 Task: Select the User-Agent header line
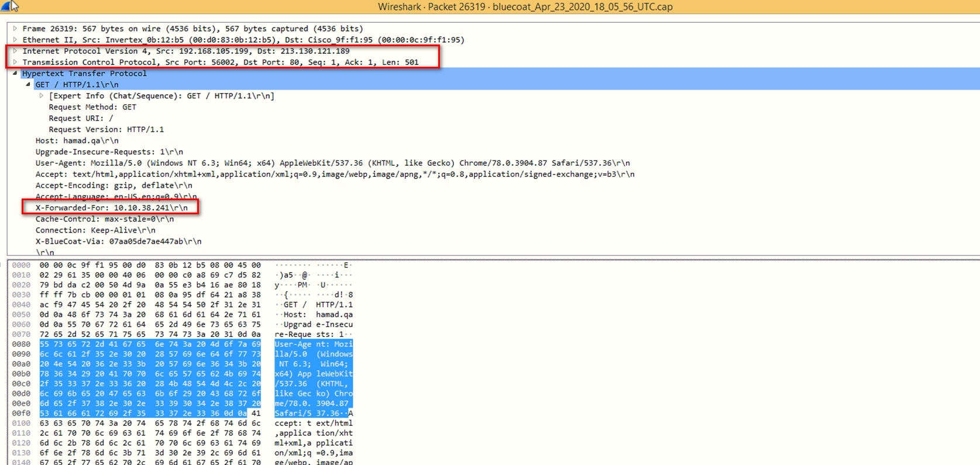(332, 163)
